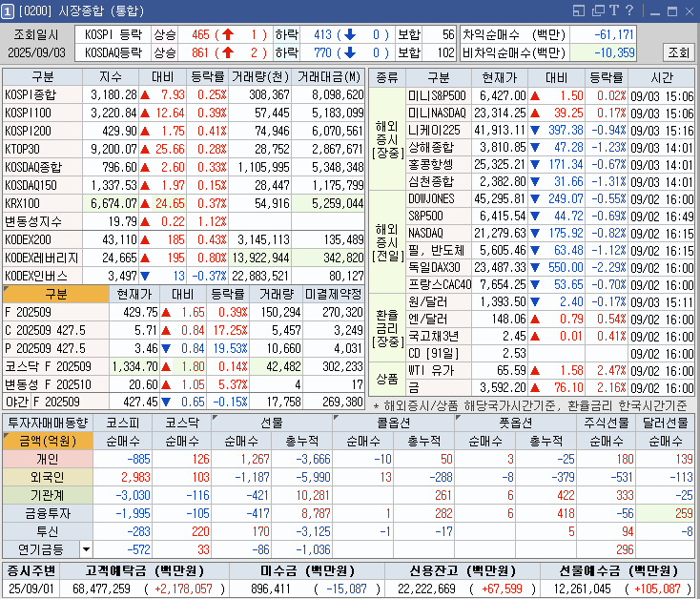The height and width of the screenshot is (599, 700).
Task: Click the 코스닥 F 202509 row
Action: [183, 366]
